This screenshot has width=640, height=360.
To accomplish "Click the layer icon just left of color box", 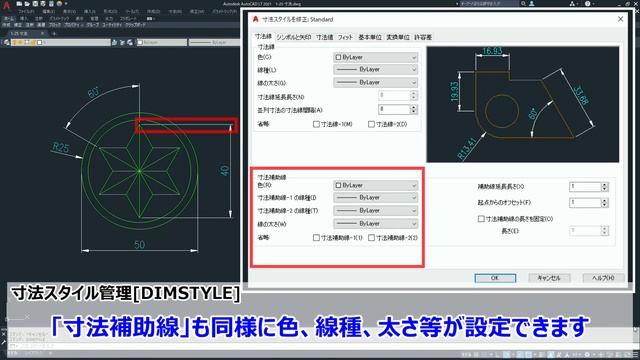I will (130, 42).
